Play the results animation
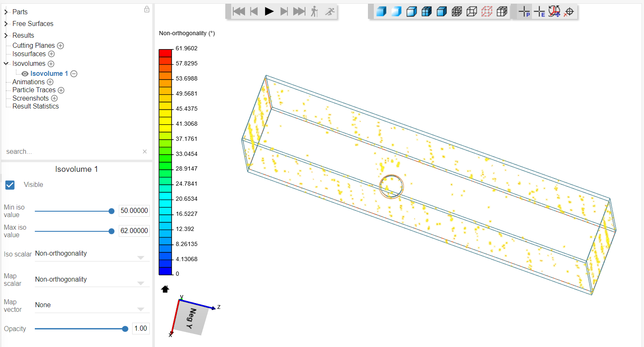 269,11
